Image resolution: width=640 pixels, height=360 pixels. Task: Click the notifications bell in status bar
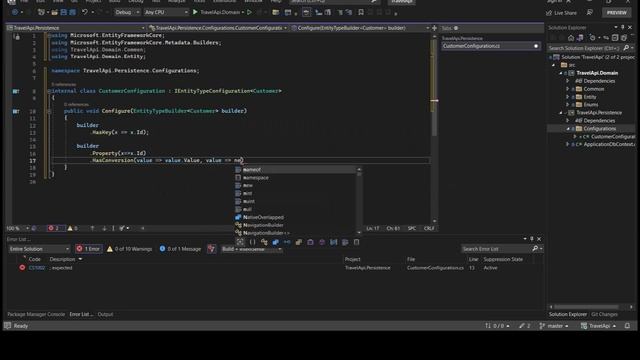point(627,326)
